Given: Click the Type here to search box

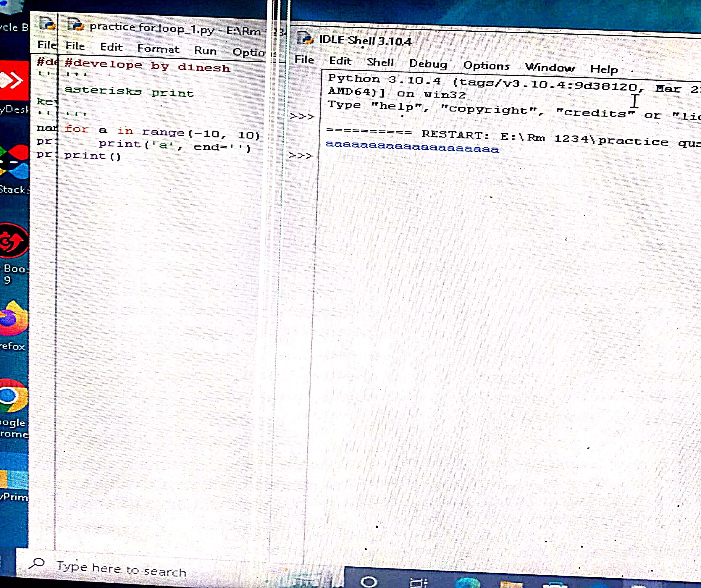Looking at the screenshot, I should pyautogui.click(x=121, y=570).
